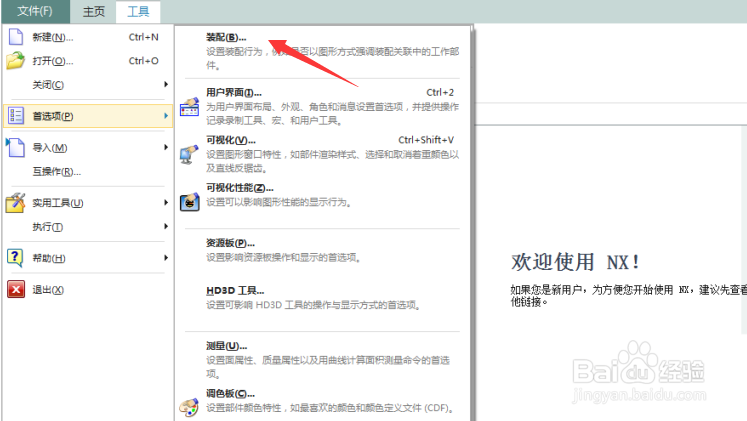This screenshot has height=421, width=747.
Task: Click Utilities (实用工具) menu label
Action: 58,203
